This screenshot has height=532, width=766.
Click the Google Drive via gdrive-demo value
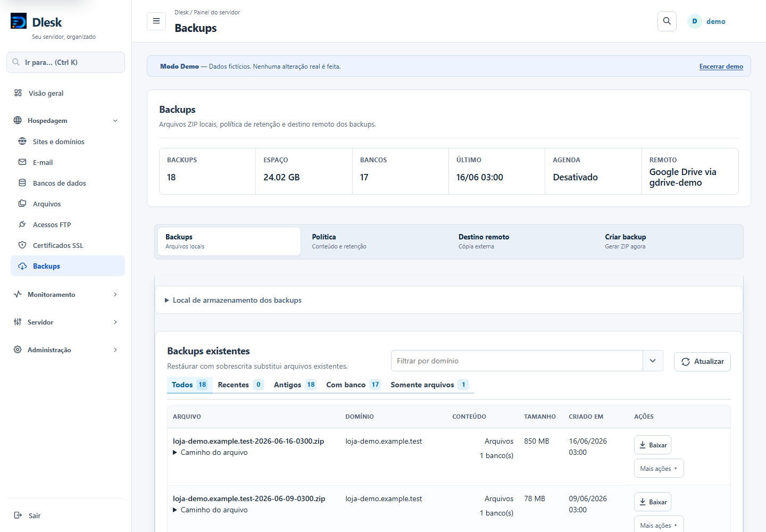click(683, 177)
